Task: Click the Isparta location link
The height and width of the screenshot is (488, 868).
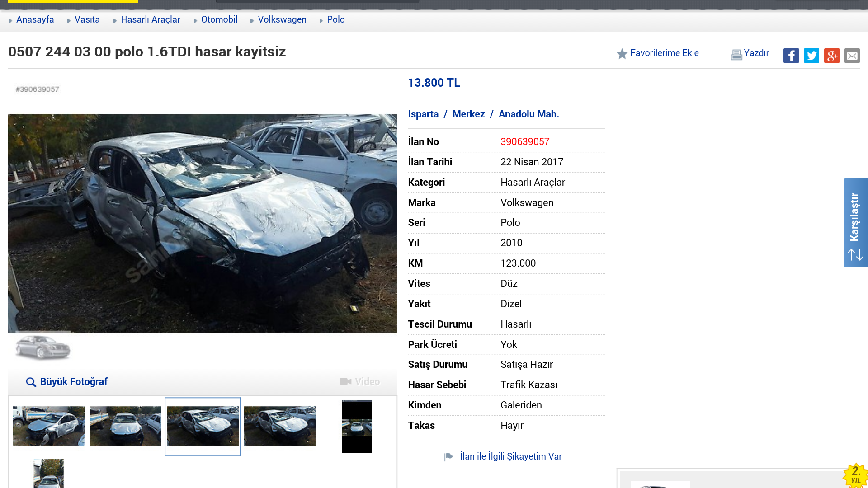Action: (x=423, y=114)
